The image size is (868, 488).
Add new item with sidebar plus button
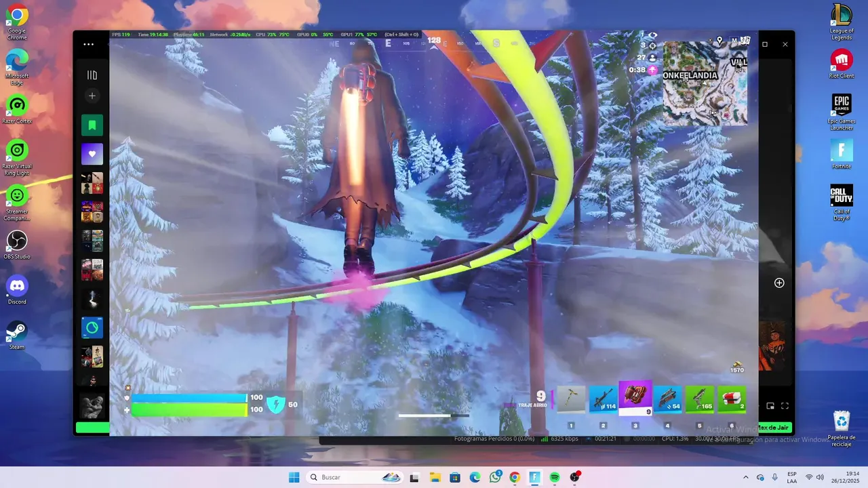click(x=92, y=96)
